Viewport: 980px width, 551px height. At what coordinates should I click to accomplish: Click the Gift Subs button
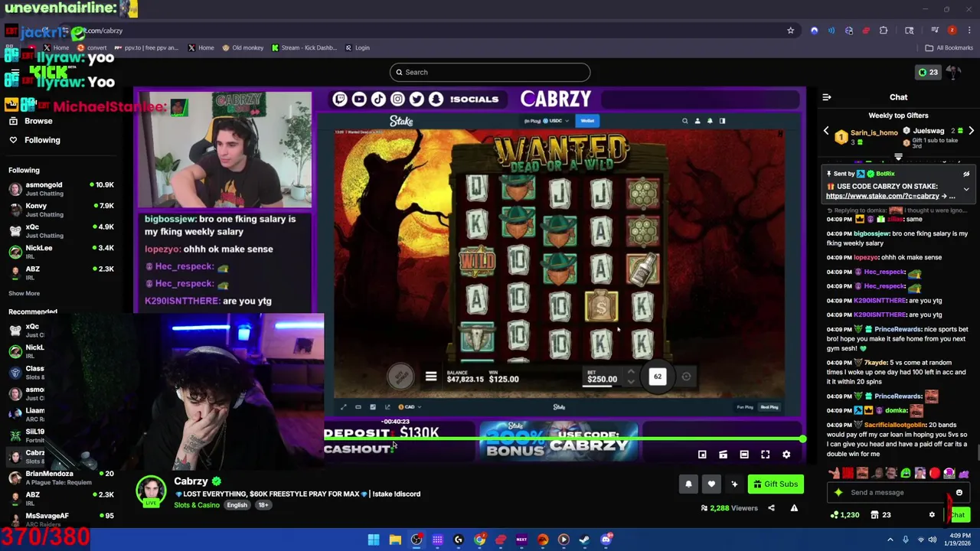point(776,484)
